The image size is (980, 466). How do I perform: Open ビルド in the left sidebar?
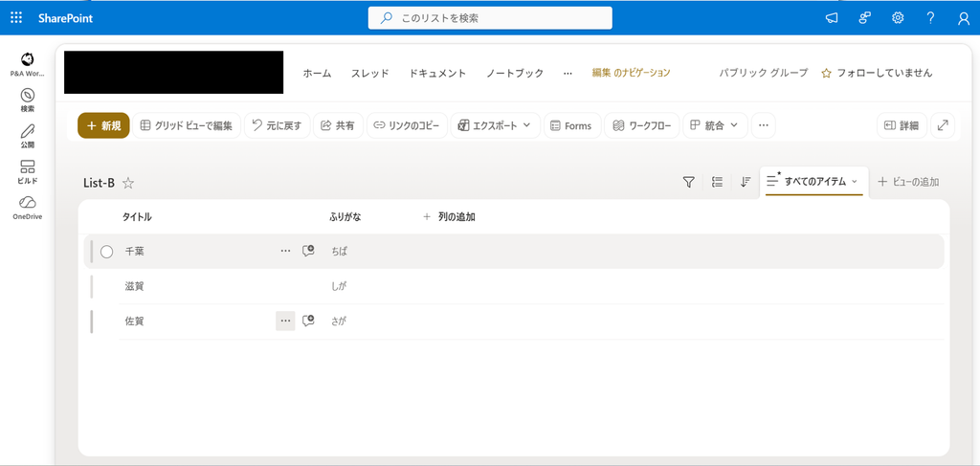(27, 172)
